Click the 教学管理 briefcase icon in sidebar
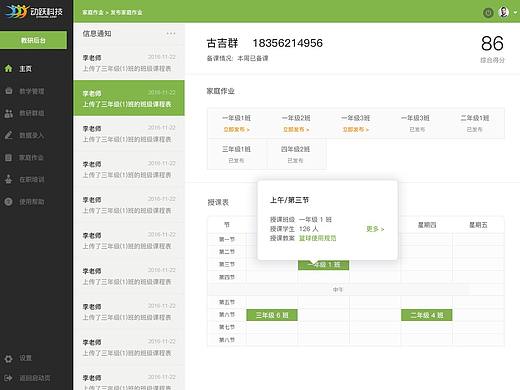 coord(8,91)
